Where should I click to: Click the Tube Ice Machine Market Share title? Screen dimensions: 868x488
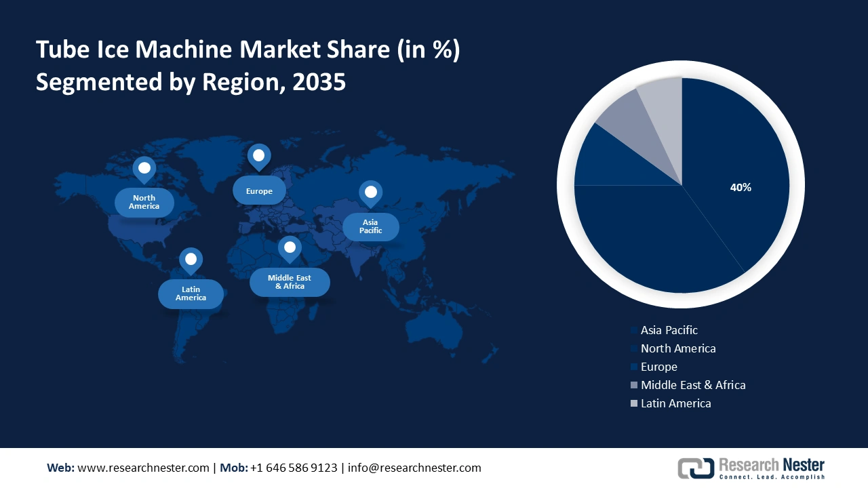point(248,50)
